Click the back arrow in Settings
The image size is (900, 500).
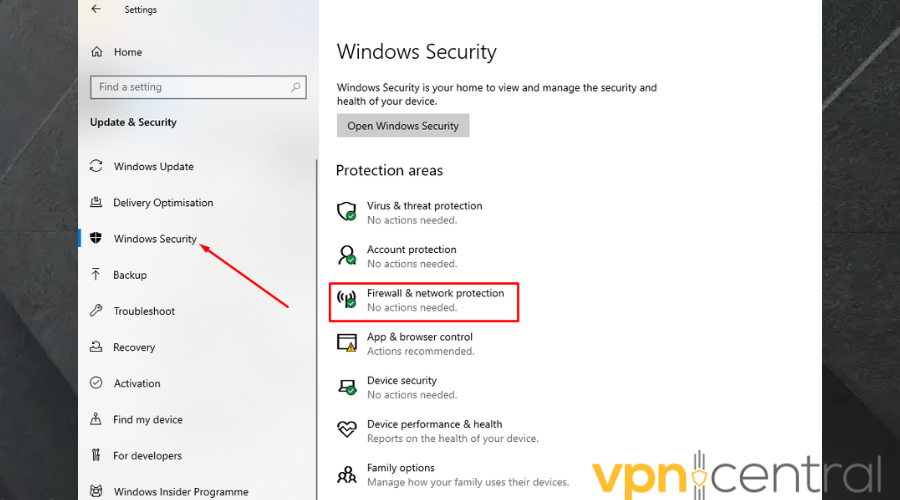click(x=96, y=9)
